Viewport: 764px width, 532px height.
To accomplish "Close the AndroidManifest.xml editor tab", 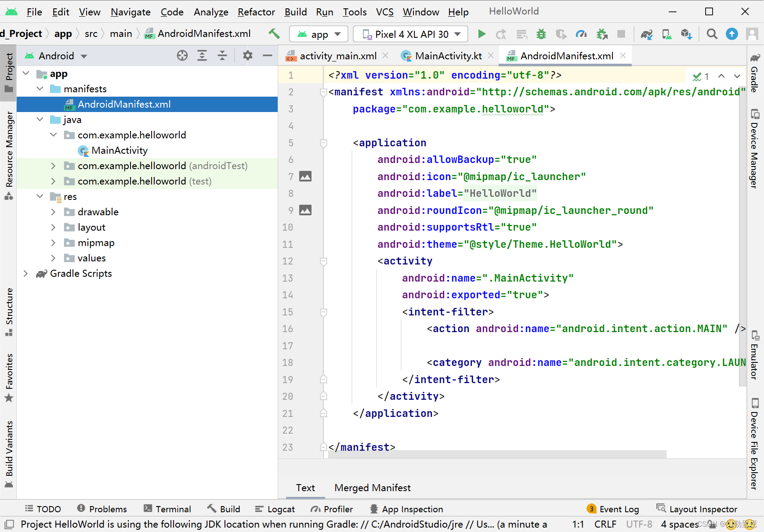I will [x=623, y=55].
